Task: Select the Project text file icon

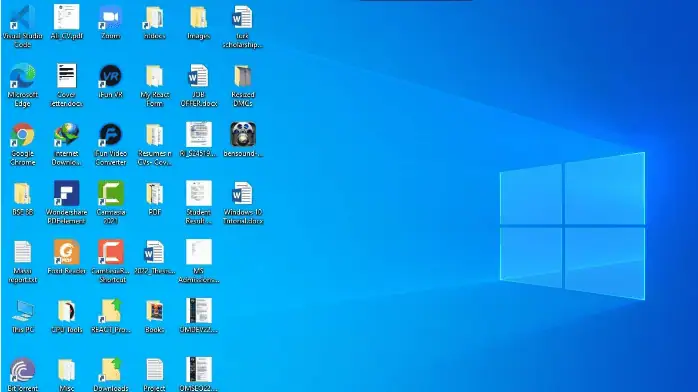Action: (x=154, y=370)
